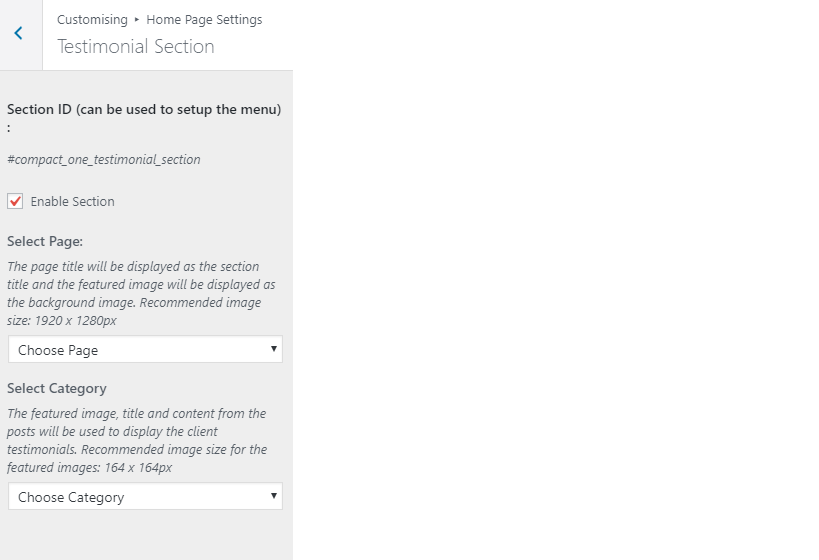The image size is (819, 560).
Task: Select the #compact_one_testimonial_section ID text
Action: tap(103, 159)
